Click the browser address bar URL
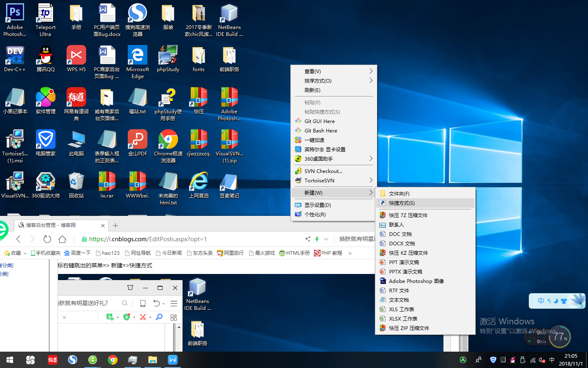 148,239
